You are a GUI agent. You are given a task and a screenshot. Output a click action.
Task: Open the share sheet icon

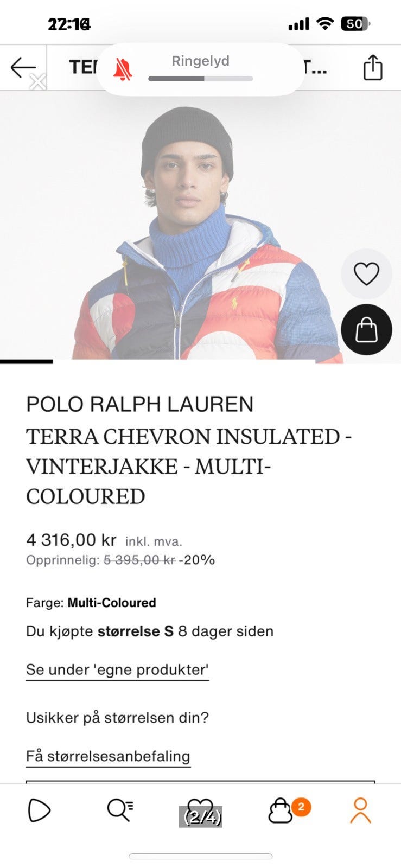pyautogui.click(x=373, y=67)
